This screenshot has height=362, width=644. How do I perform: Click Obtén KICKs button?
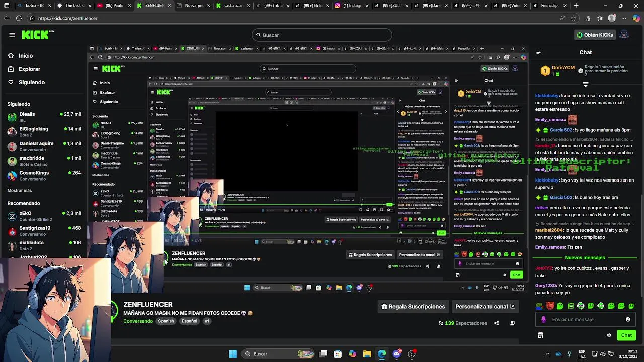click(x=595, y=35)
